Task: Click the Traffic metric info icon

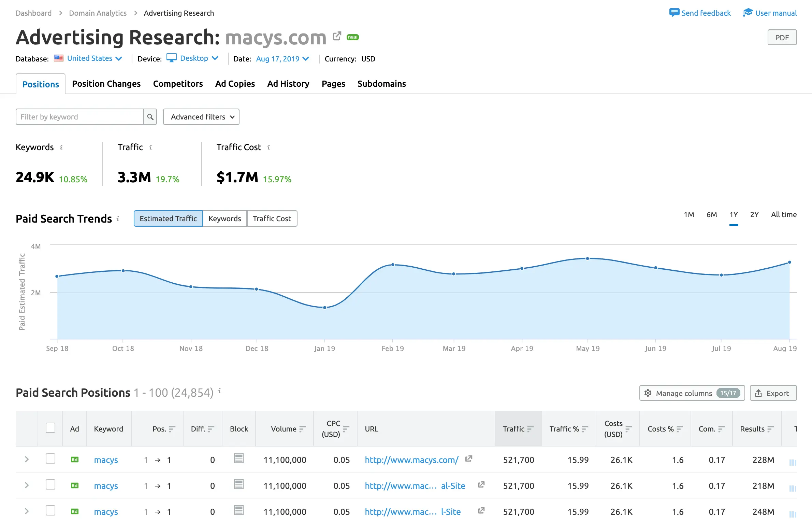Action: click(x=150, y=147)
